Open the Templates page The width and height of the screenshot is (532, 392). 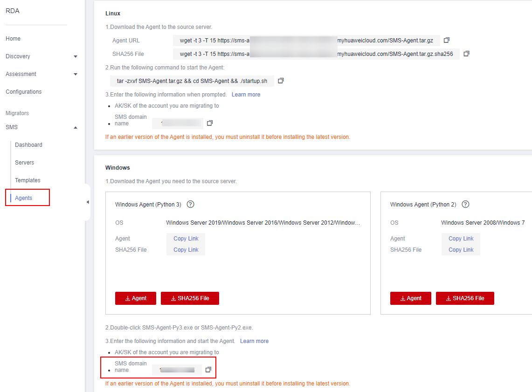tap(28, 180)
